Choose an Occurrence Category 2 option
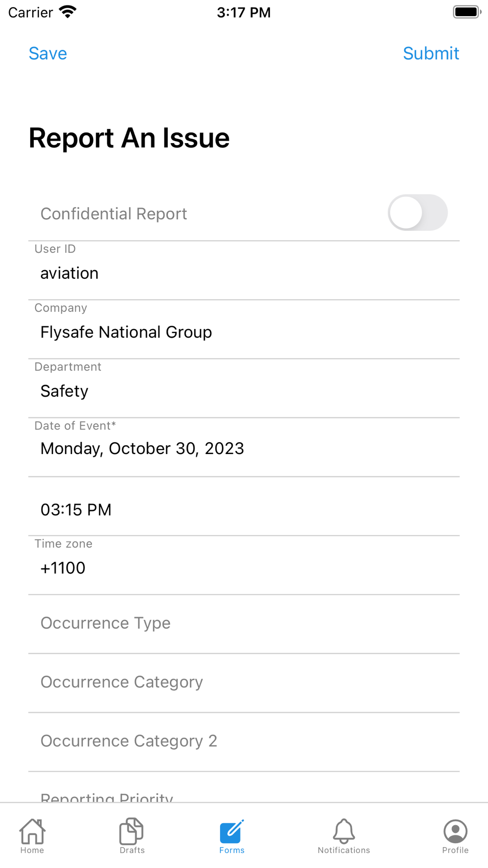488x868 pixels. 244,741
